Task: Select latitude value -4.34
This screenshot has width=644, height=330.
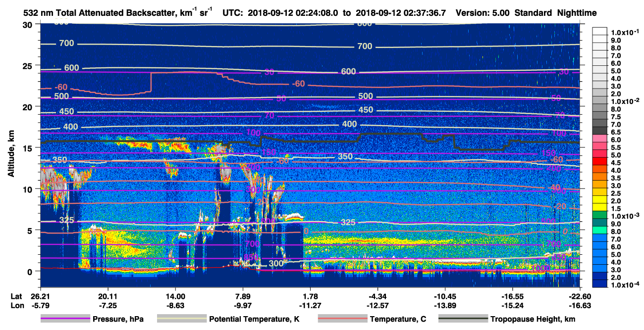Action: (377, 296)
